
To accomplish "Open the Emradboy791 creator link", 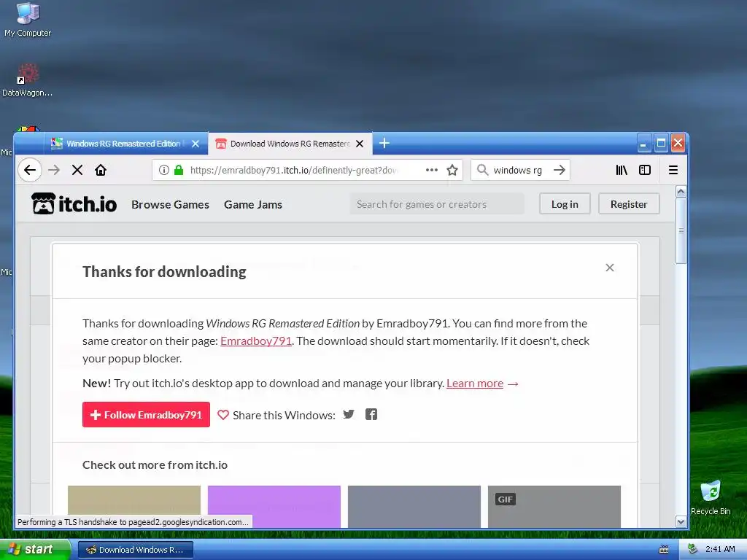I will click(256, 341).
